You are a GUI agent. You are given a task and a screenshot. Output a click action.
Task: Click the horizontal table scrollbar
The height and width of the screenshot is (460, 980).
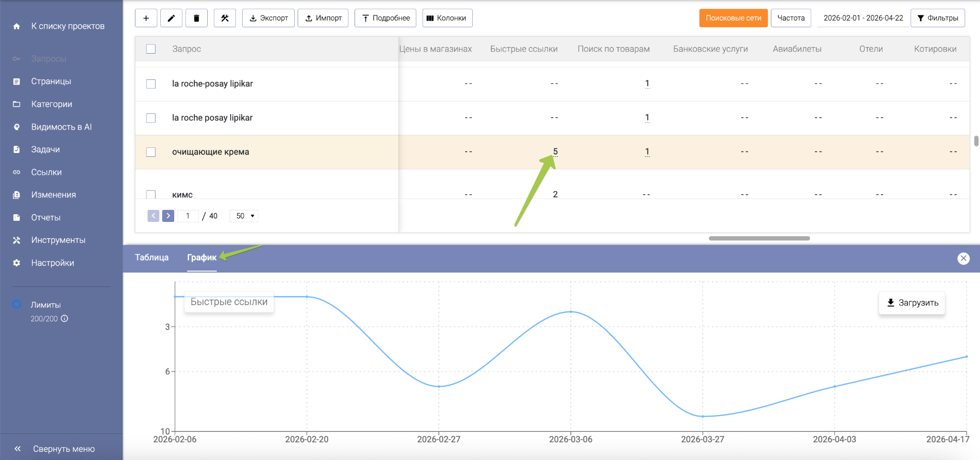(x=759, y=238)
